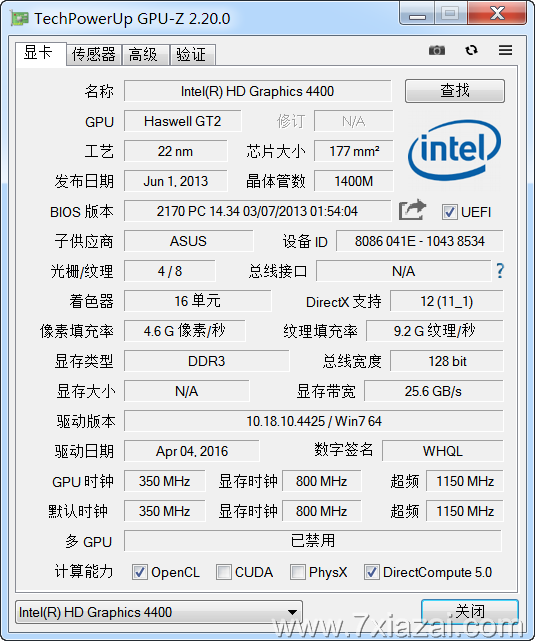The width and height of the screenshot is (535, 641).
Task: Click the 计算能力 label
Action: pos(84,572)
